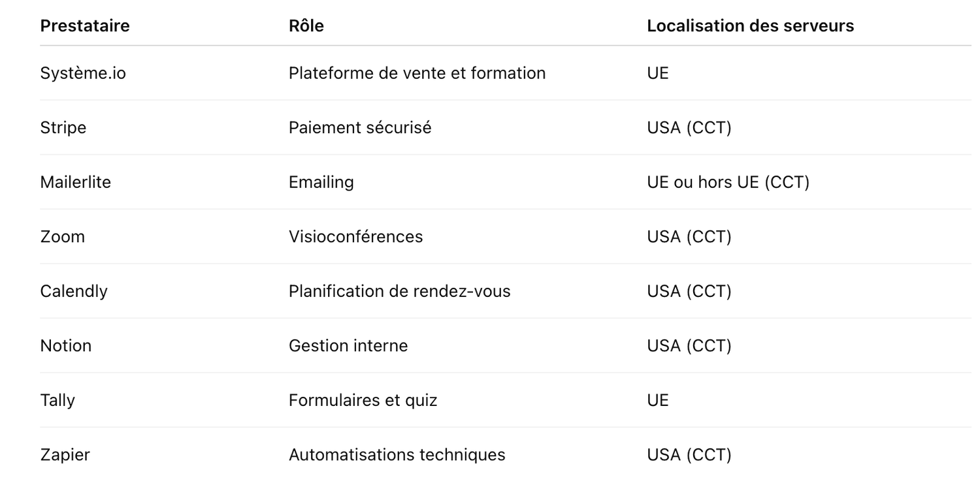The height and width of the screenshot is (498, 980).
Task: Click the Emailing role cell
Action: [321, 182]
